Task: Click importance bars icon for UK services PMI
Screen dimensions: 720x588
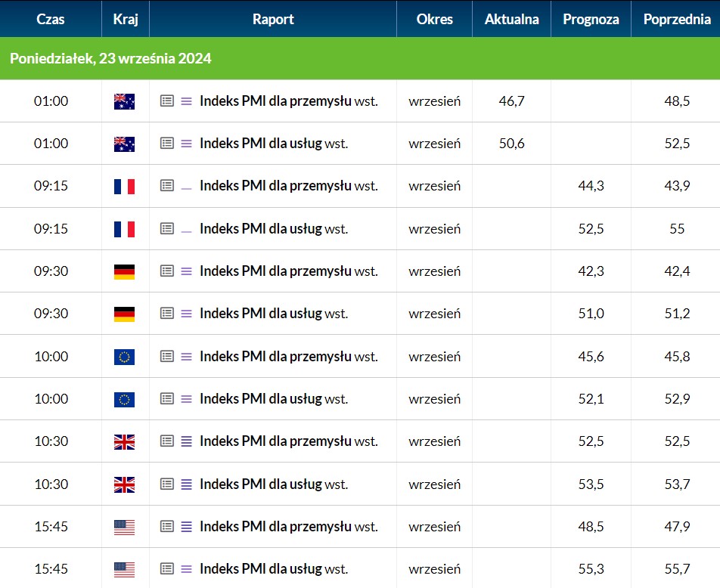Action: tap(186, 484)
